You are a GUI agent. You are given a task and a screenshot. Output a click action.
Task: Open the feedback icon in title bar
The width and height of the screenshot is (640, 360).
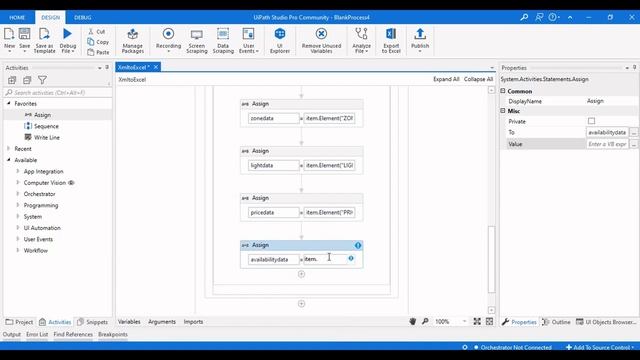click(539, 17)
